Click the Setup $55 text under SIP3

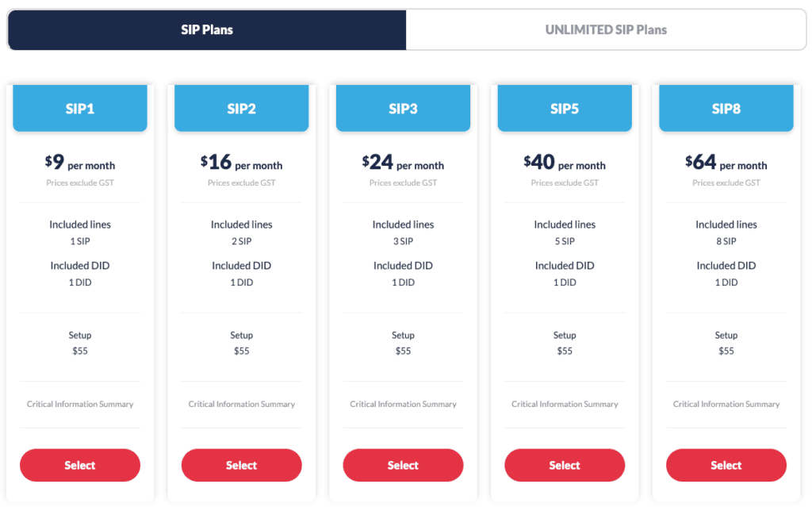click(x=403, y=343)
